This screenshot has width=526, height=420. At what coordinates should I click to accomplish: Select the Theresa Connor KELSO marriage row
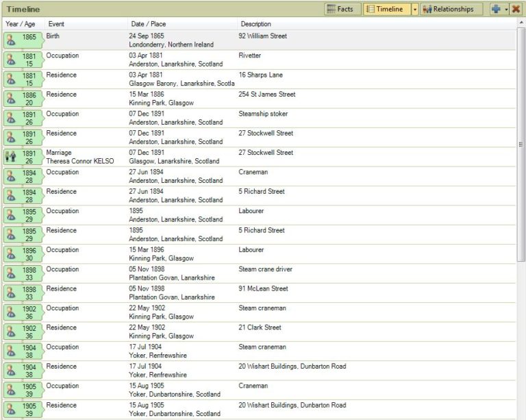coord(259,157)
